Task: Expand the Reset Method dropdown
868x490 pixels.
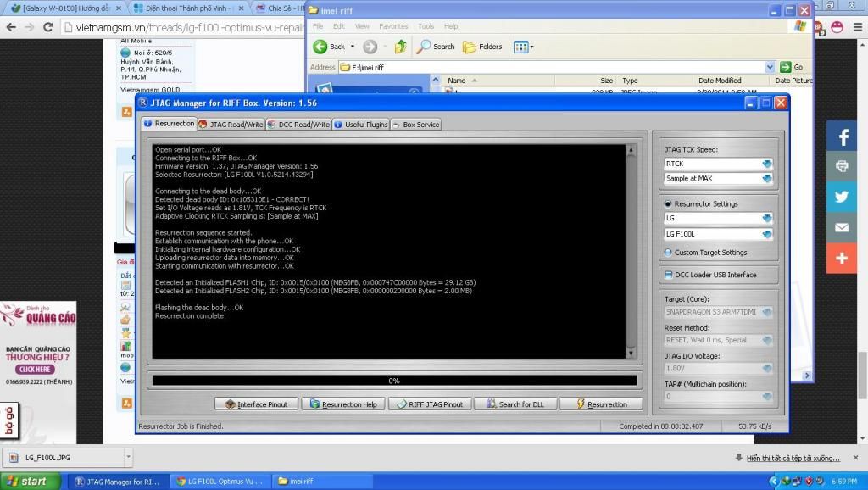Action: pyautogui.click(x=766, y=340)
